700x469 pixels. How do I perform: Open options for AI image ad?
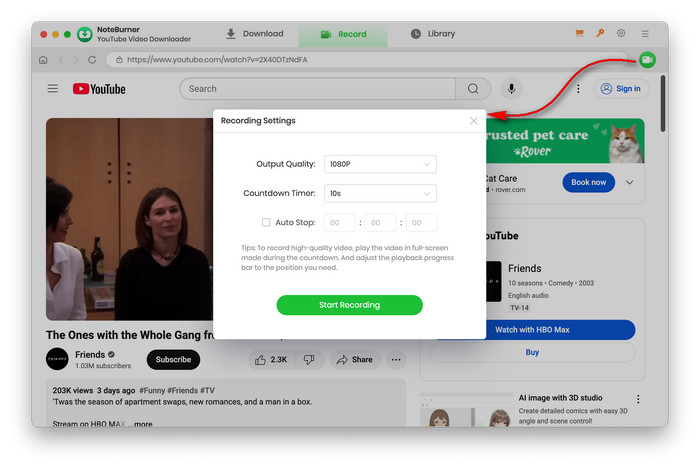(x=638, y=399)
